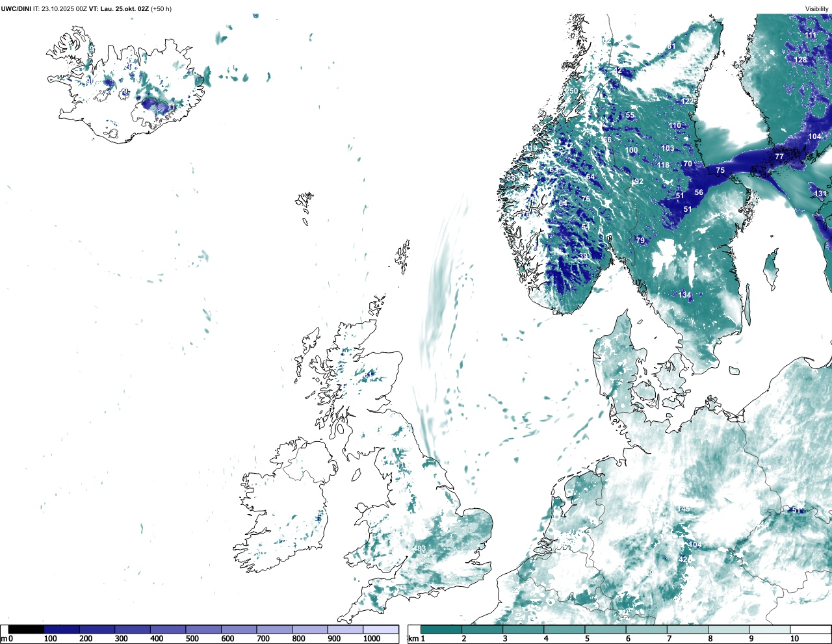Image resolution: width=832 pixels, height=644 pixels.
Task: Click the 5–6 km legend color segment
Action: (x=606, y=629)
